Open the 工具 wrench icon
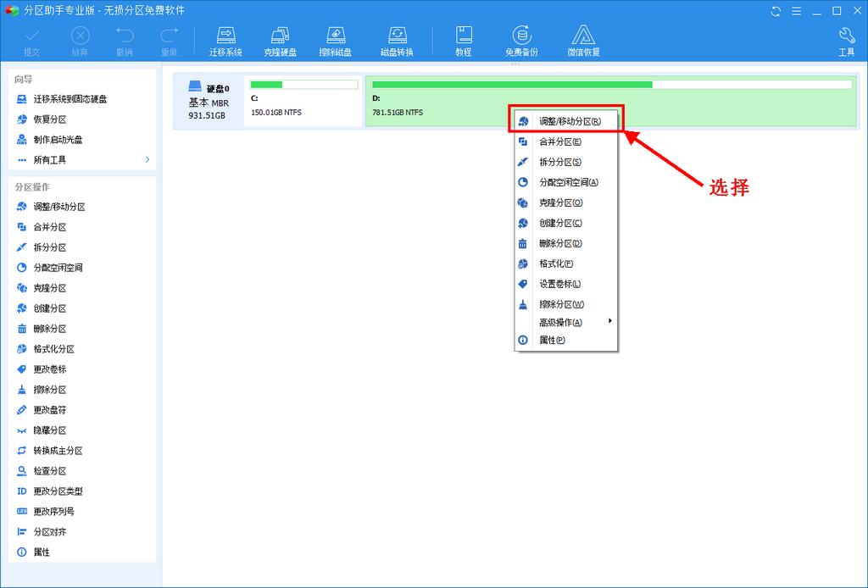Screen dimensions: 868x588 846,40
